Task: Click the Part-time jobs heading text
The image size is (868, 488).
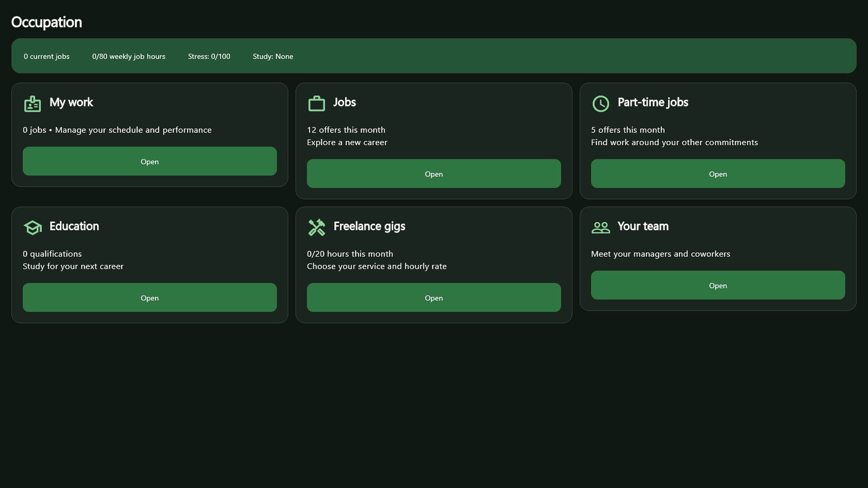Action: tap(653, 103)
